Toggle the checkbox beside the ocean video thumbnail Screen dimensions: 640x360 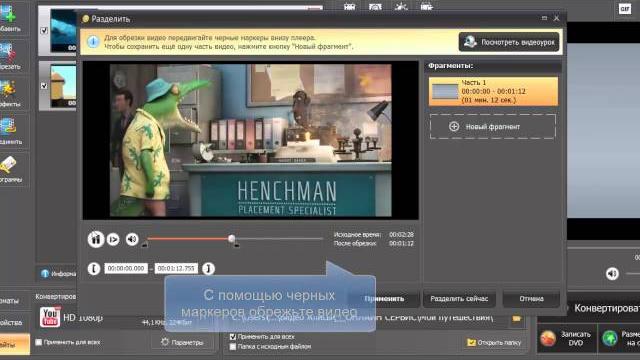pos(44,31)
